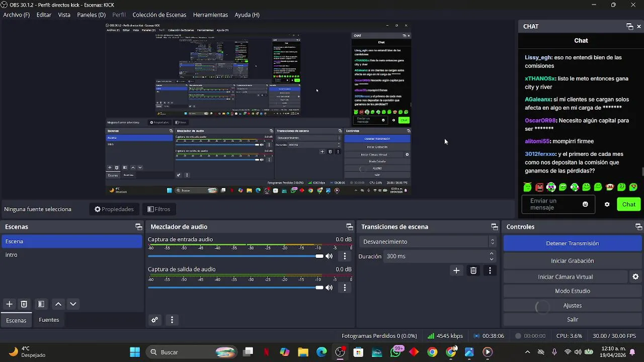Move scene up with arrow icon

pyautogui.click(x=58, y=304)
